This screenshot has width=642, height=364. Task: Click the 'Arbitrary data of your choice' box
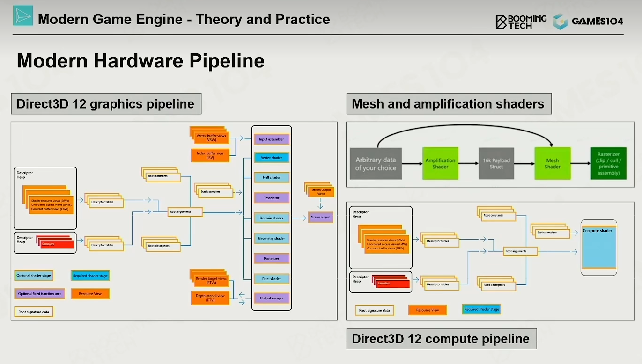(x=376, y=164)
